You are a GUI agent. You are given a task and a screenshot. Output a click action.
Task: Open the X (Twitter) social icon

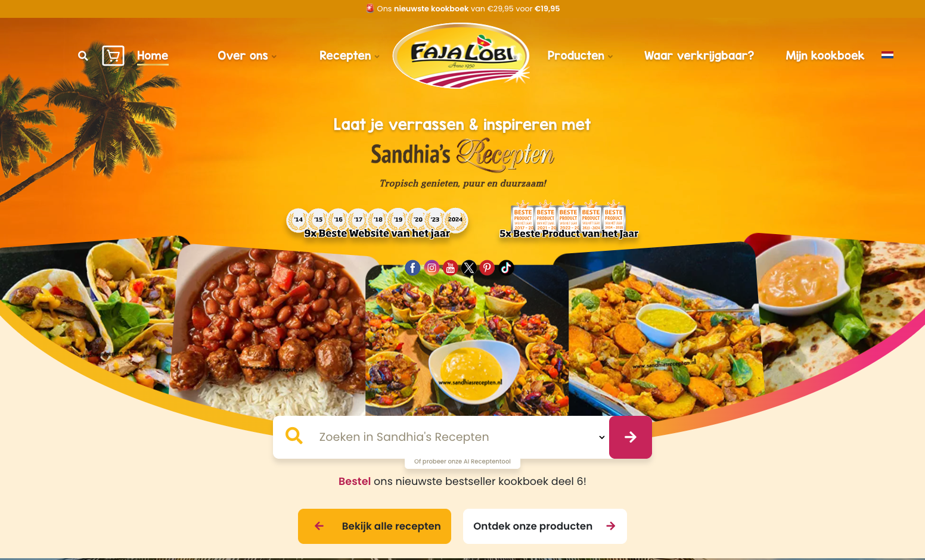click(469, 268)
